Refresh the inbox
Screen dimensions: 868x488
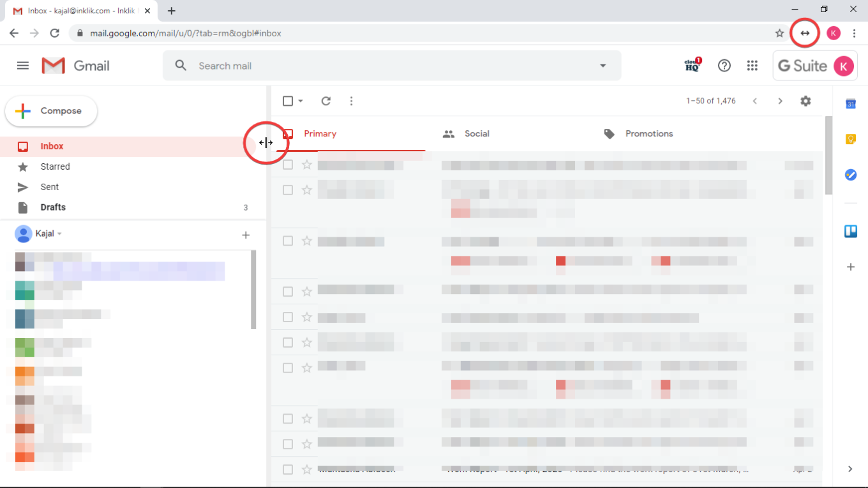tap(326, 101)
